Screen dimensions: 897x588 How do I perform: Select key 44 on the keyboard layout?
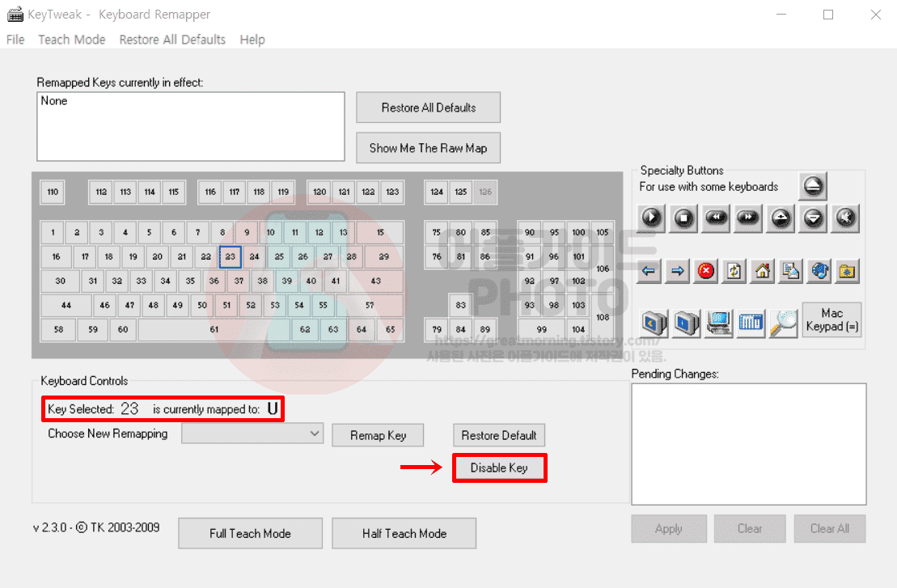click(x=66, y=305)
